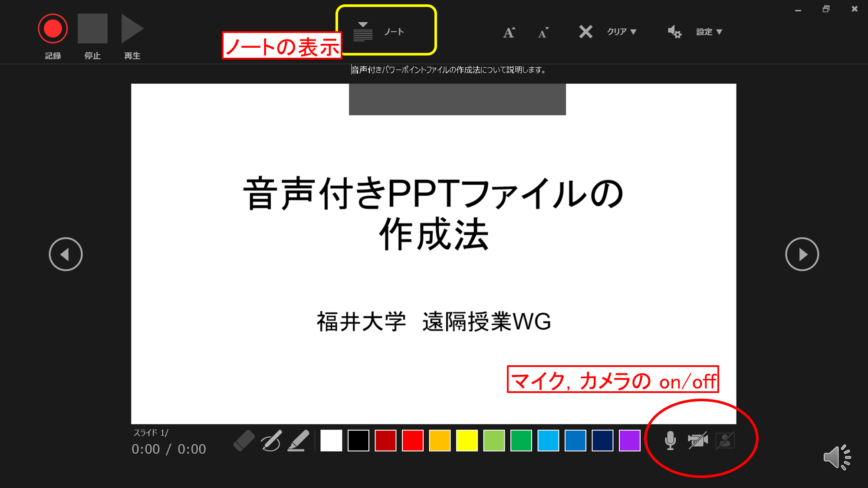Select the Highlighter tool
This screenshot has height=488, width=868.
click(x=299, y=441)
